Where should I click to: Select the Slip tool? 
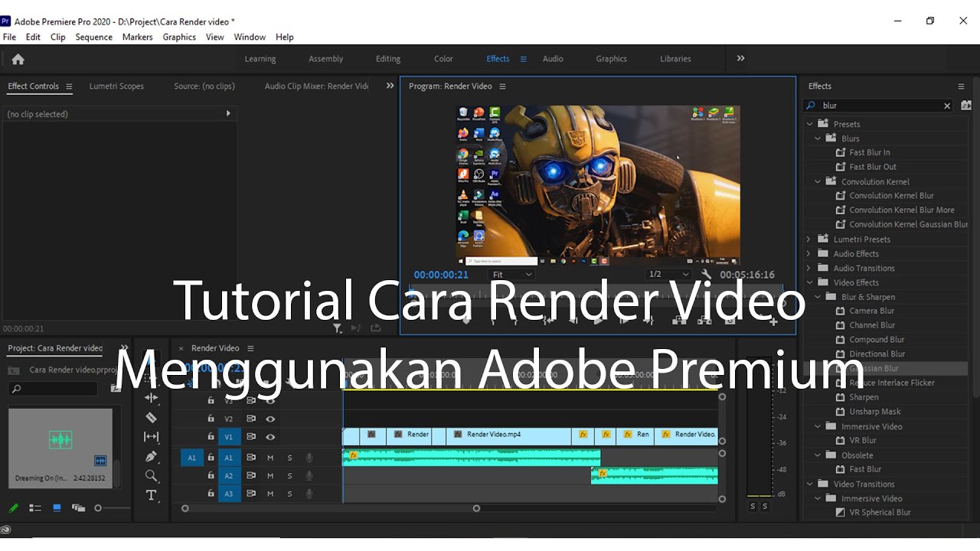(x=151, y=437)
